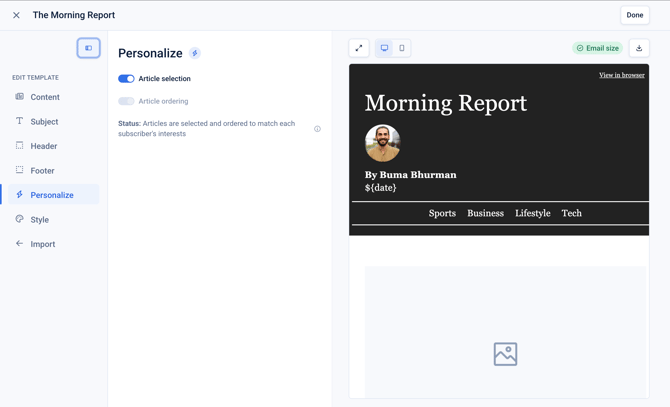670x407 pixels.
Task: Click the Personalize lightning icon in sidebar
Action: point(20,194)
